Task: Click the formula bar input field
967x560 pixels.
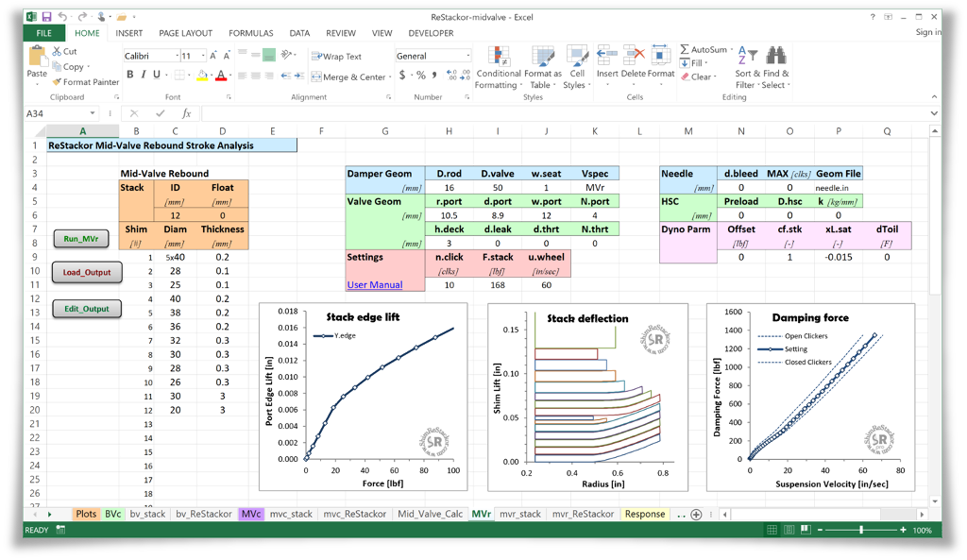Action: (x=565, y=113)
